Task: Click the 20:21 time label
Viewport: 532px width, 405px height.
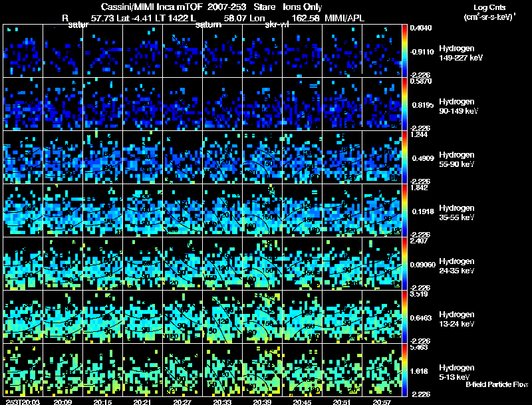Action: (142, 402)
